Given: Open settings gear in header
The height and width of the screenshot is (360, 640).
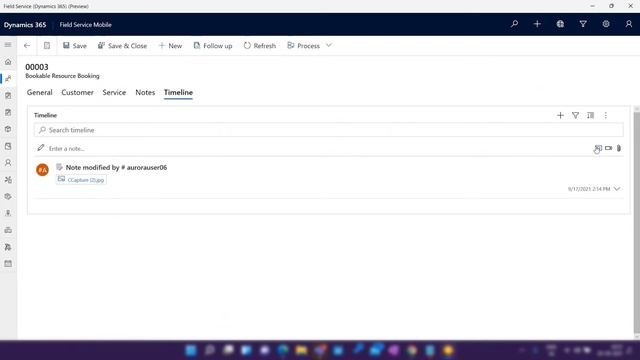Looking at the screenshot, I should [606, 24].
